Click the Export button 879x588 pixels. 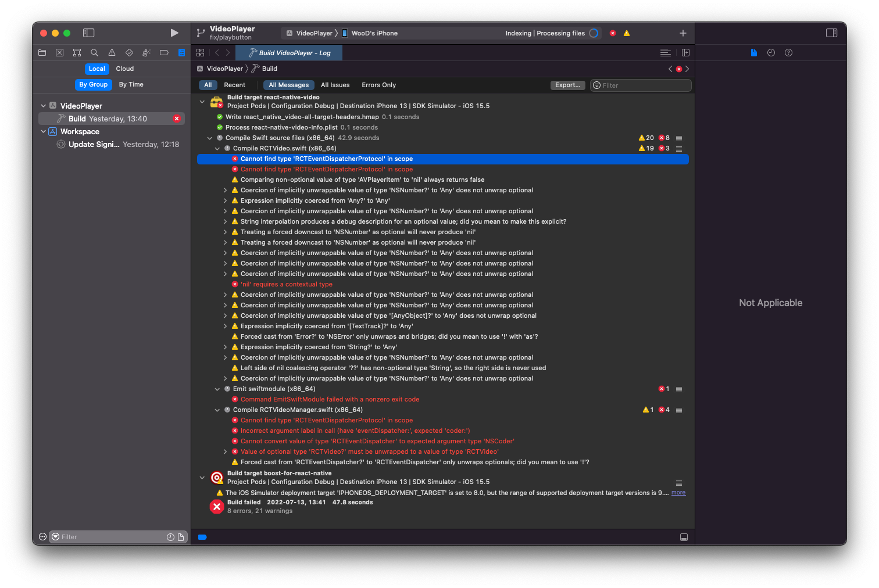click(567, 85)
